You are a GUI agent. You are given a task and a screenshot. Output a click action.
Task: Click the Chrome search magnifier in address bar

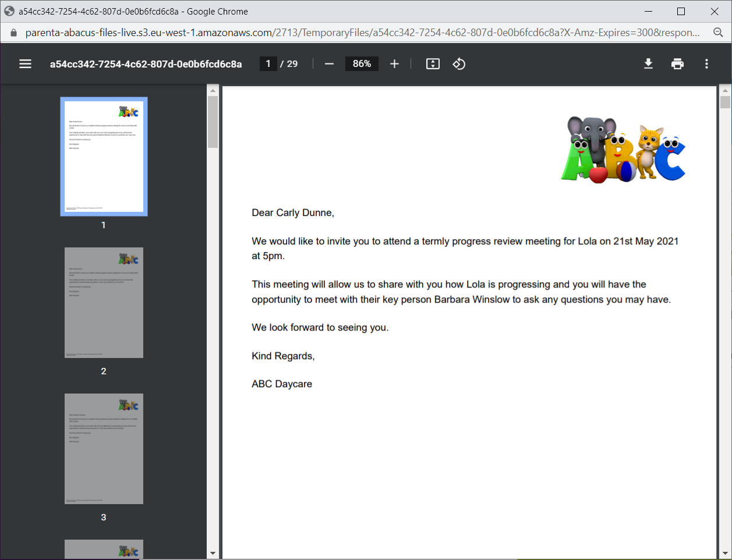pyautogui.click(x=718, y=33)
